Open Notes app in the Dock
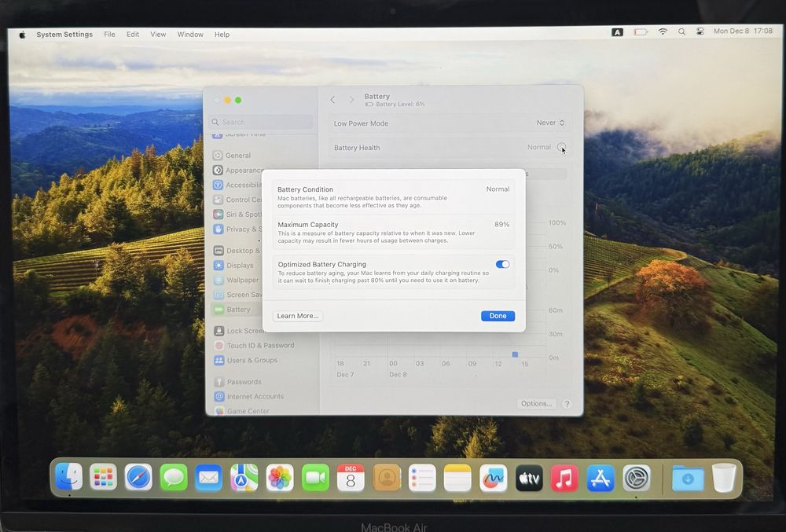 [457, 478]
